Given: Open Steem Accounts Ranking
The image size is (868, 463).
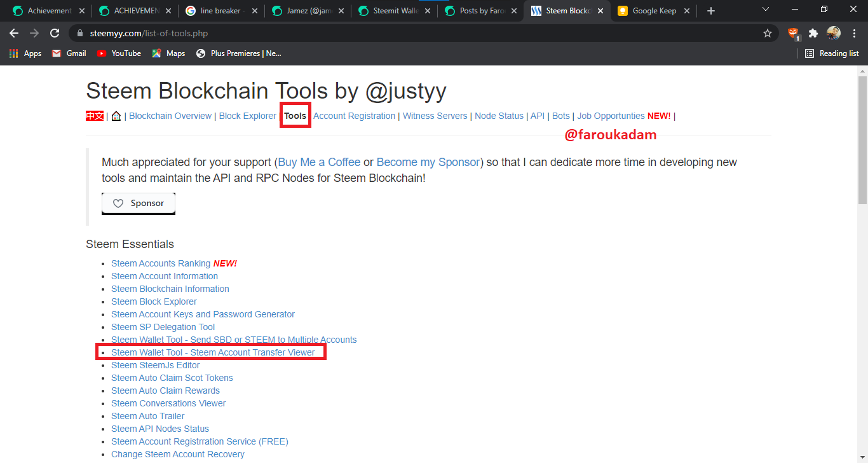Looking at the screenshot, I should [161, 263].
